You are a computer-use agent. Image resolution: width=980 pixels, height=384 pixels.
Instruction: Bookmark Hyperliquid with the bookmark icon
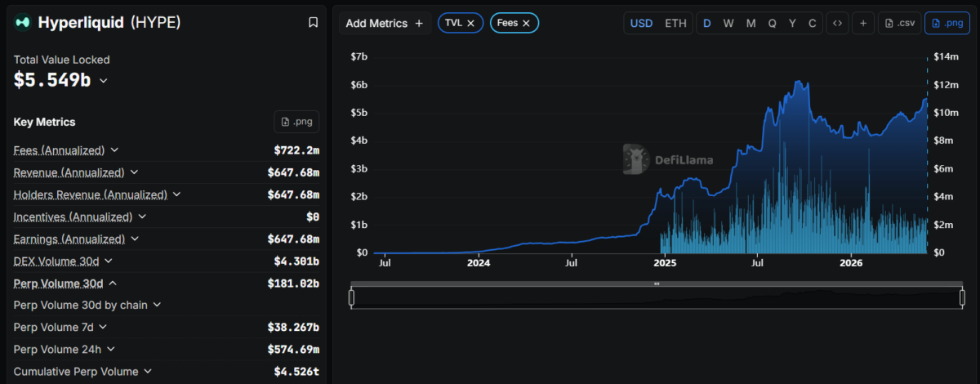click(x=313, y=23)
